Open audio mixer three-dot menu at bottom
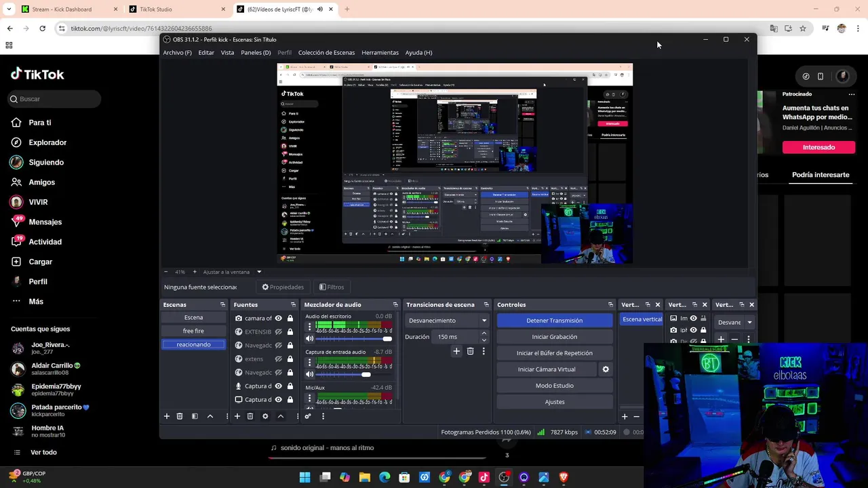This screenshot has width=868, height=488. (323, 416)
